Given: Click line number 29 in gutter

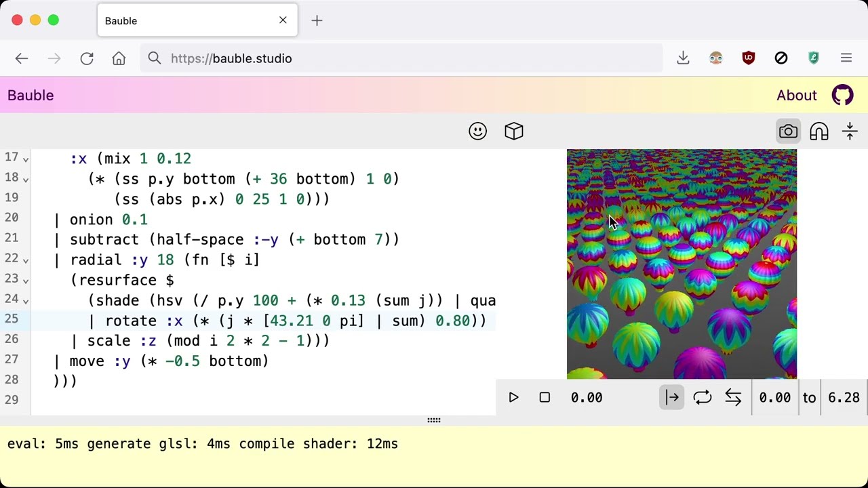Looking at the screenshot, I should click(12, 400).
